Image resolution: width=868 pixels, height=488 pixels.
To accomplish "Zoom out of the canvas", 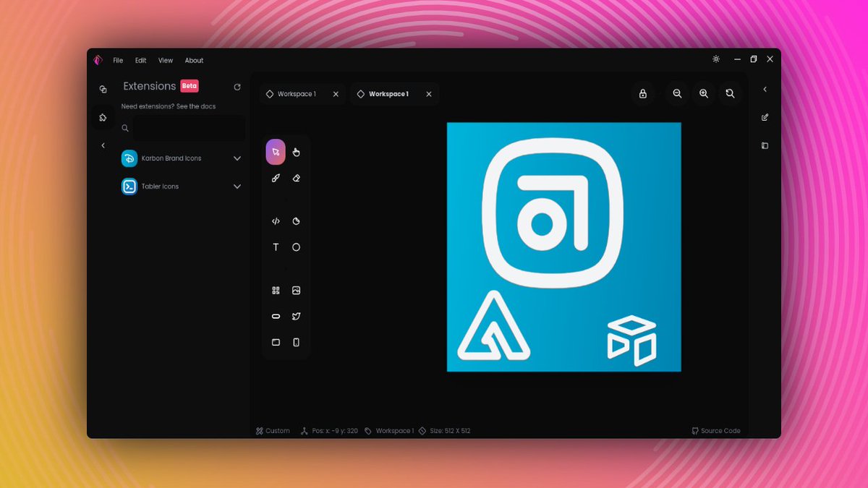I will [x=677, y=94].
